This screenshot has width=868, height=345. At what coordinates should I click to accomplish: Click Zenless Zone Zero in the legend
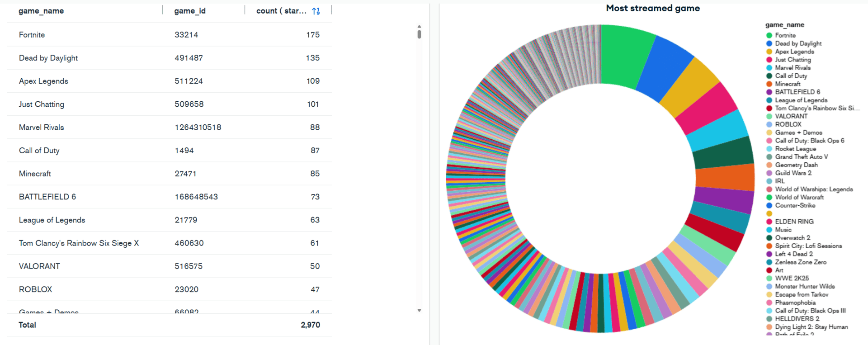(x=801, y=262)
